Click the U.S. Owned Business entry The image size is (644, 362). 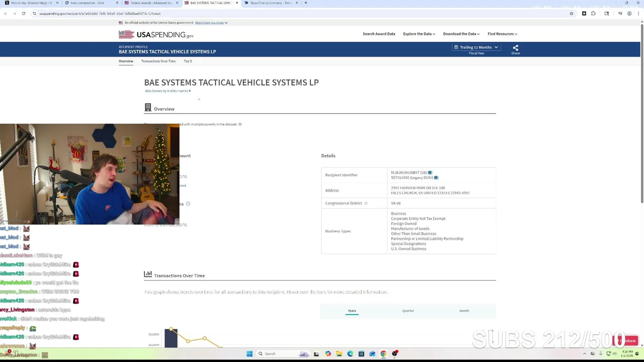(409, 249)
